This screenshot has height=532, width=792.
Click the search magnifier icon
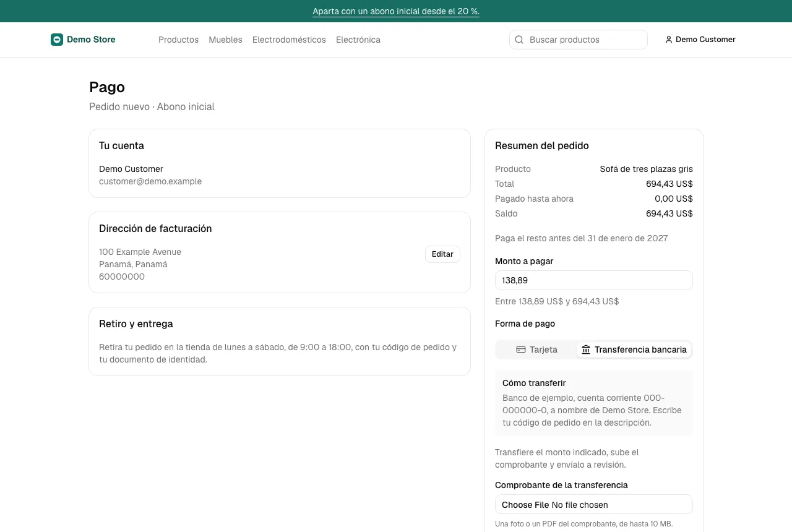519,40
